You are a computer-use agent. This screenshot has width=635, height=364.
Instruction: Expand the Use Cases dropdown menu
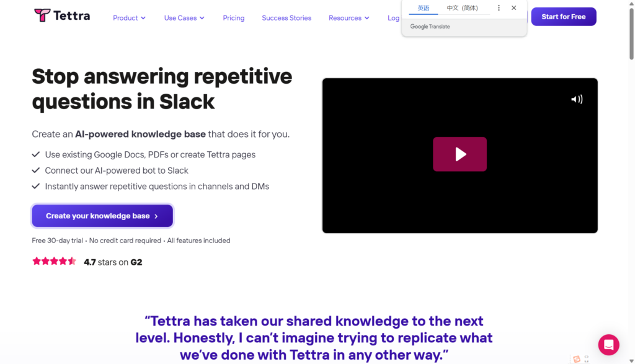184,18
